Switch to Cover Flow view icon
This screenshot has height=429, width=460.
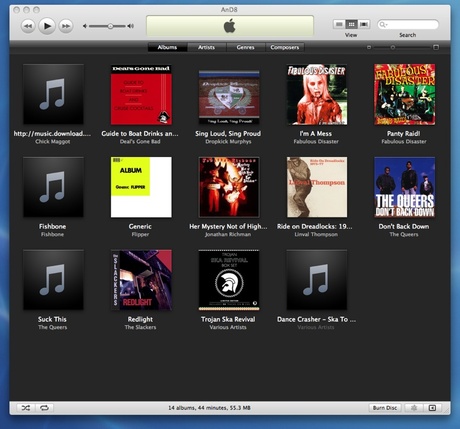point(364,24)
